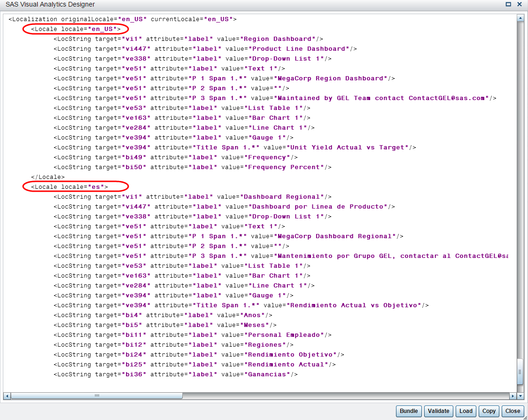This screenshot has height=420, width=528.
Task: Click the vertical scrollbar thumb
Action: coord(520,372)
